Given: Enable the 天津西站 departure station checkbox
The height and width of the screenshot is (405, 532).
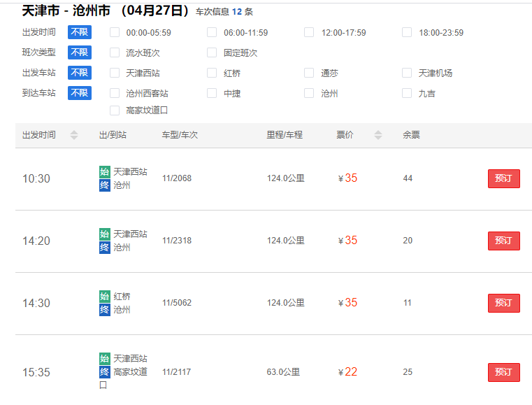Looking at the screenshot, I should (x=115, y=73).
